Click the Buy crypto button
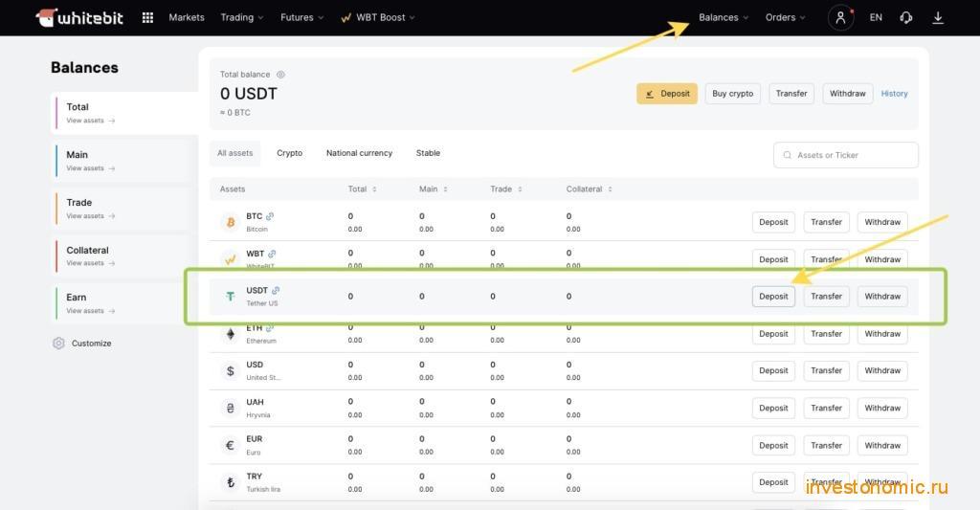Image resolution: width=980 pixels, height=510 pixels. point(732,94)
